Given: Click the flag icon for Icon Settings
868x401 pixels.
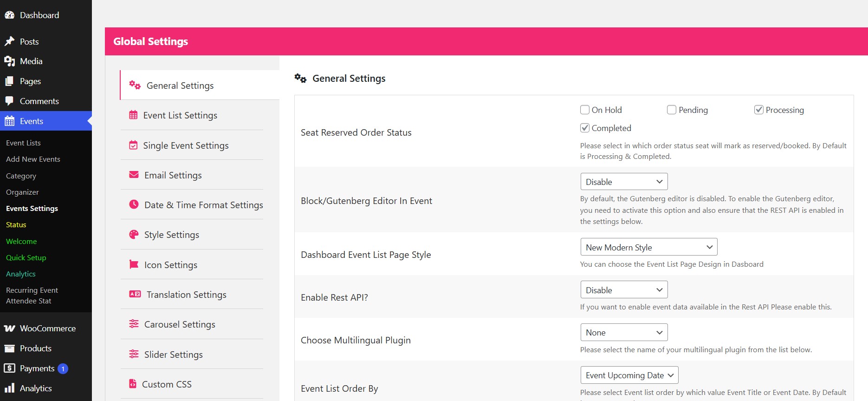Looking at the screenshot, I should coord(134,264).
